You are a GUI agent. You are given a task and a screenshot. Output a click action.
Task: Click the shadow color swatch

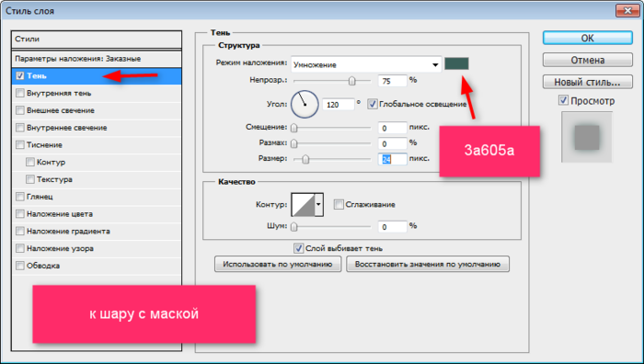pyautogui.click(x=456, y=63)
